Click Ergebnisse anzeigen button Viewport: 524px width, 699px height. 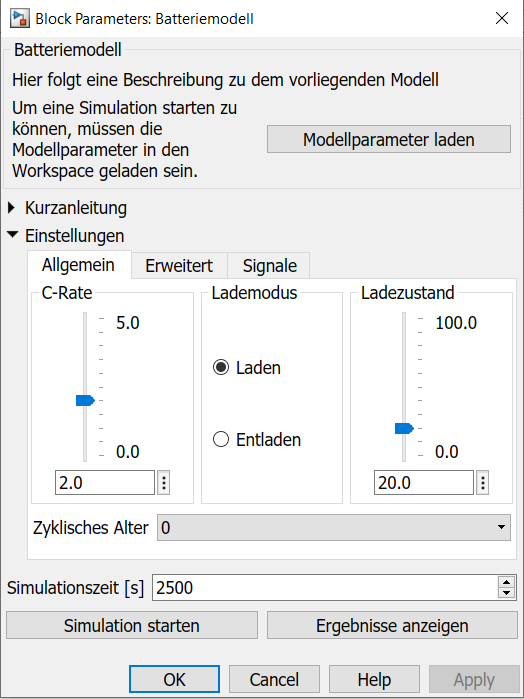coord(392,625)
